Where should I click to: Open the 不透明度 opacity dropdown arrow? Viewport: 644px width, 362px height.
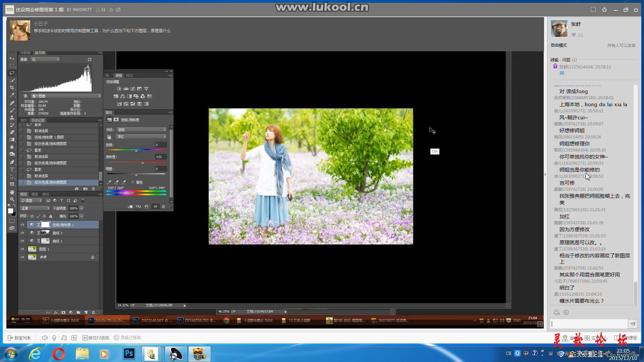coord(82,208)
